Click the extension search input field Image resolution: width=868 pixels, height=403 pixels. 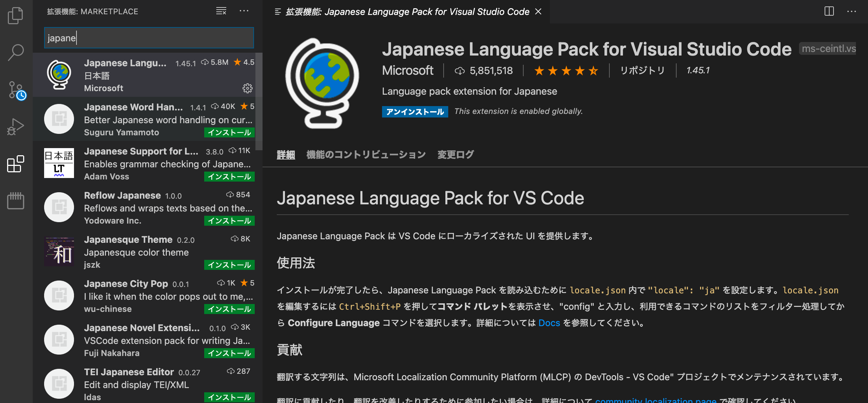[x=149, y=38]
